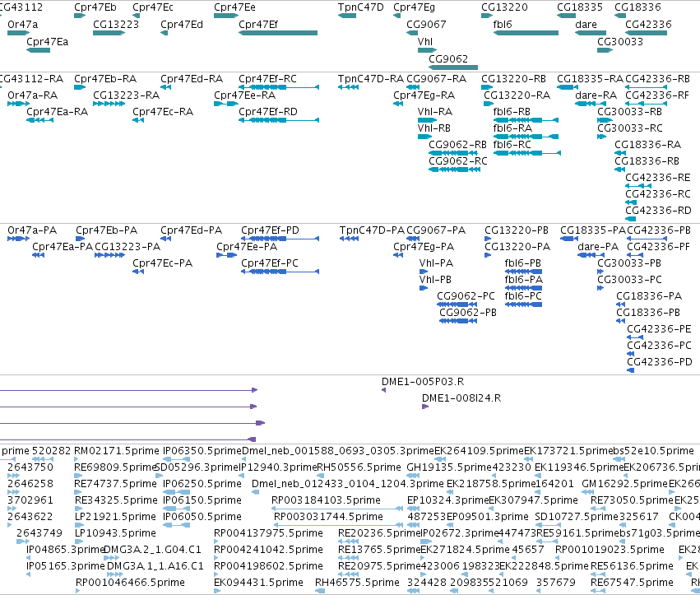Click the Or47a gene label
Screen dimensions: 700x595
(x=23, y=25)
